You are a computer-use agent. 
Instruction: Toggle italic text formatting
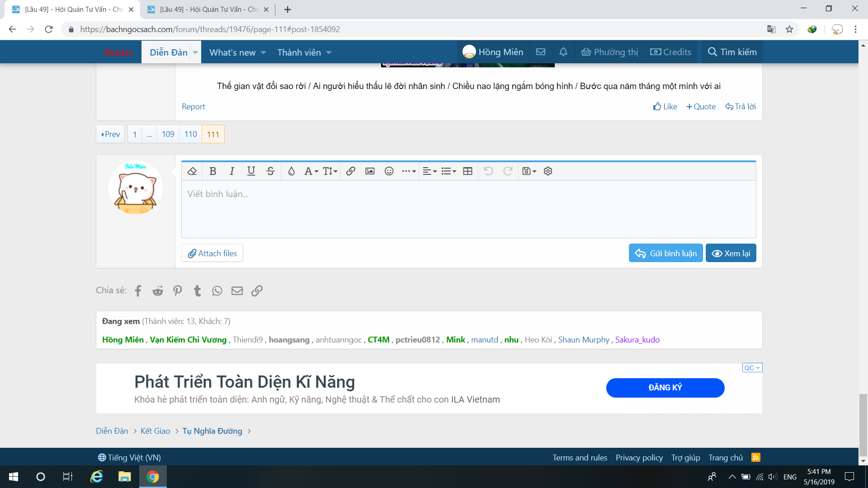[232, 171]
